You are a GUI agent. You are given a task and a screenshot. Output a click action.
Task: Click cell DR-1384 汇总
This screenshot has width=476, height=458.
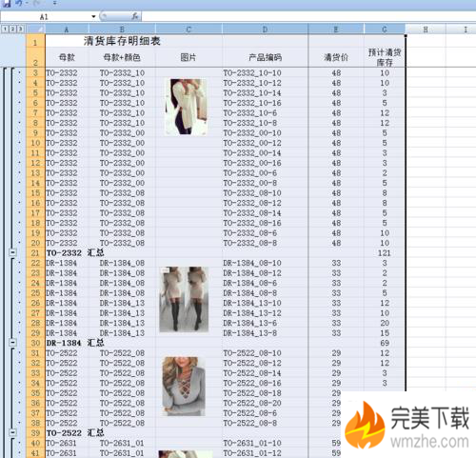75,343
